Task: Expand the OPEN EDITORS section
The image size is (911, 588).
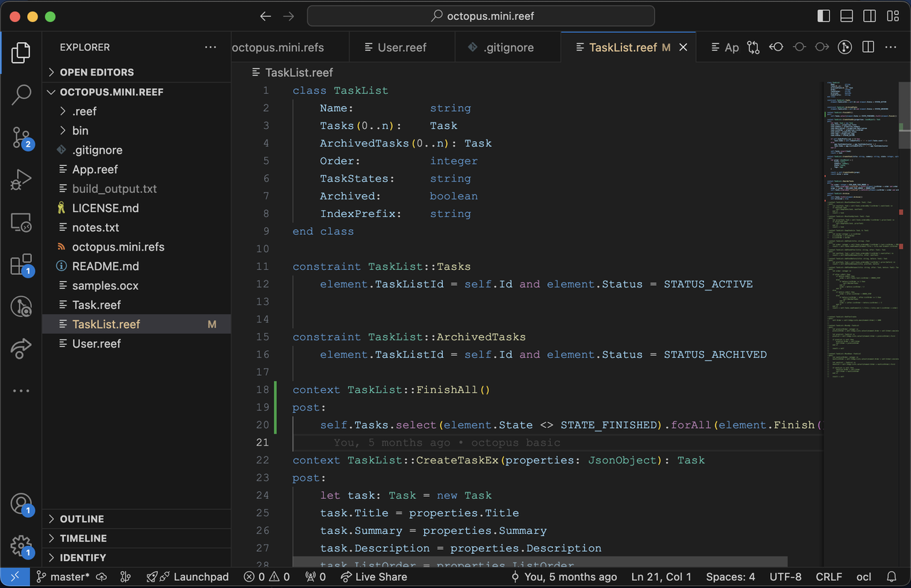Action: (x=137, y=72)
